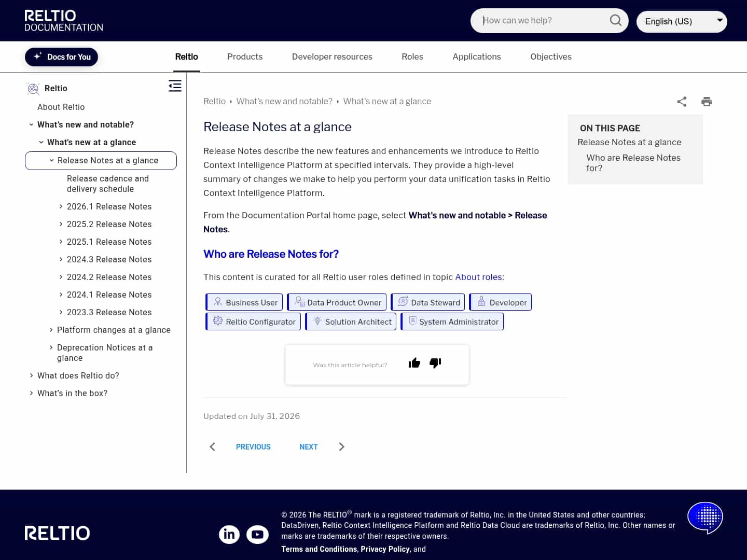Open the share icon menu
Screen dimensions: 747x560
click(682, 102)
